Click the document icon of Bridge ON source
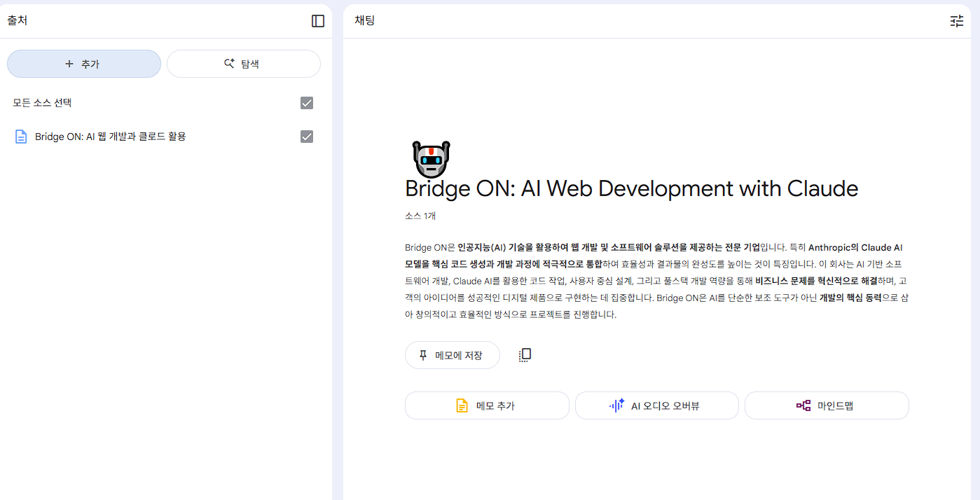The height and width of the screenshot is (500, 980). [x=21, y=137]
